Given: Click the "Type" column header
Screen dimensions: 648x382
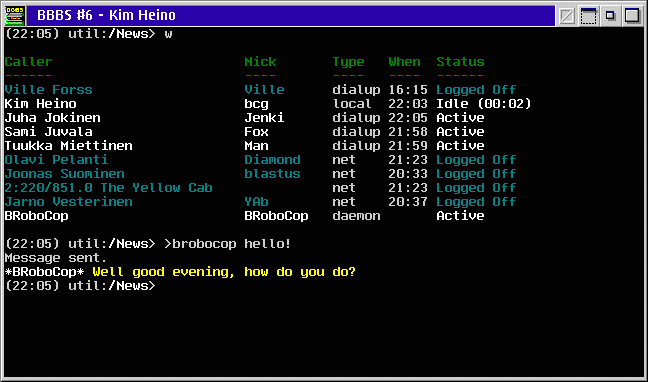Looking at the screenshot, I should 348,62.
